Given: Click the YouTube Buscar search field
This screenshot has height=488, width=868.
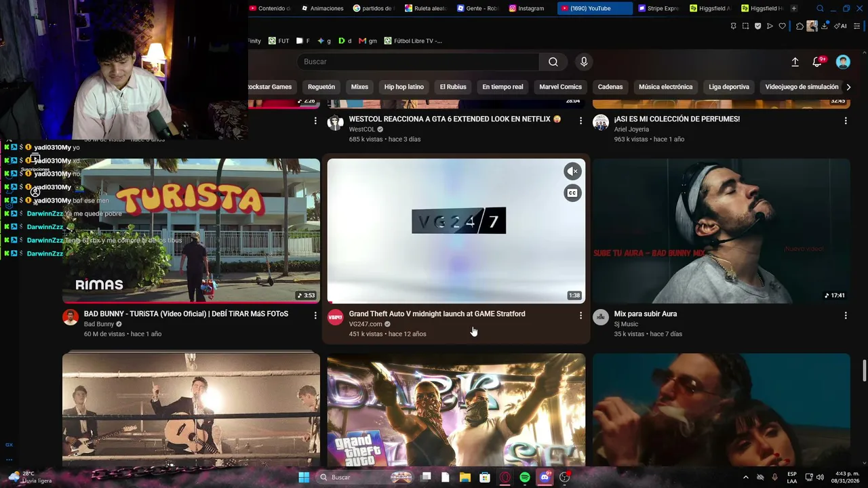Looking at the screenshot, I should pyautogui.click(x=418, y=62).
